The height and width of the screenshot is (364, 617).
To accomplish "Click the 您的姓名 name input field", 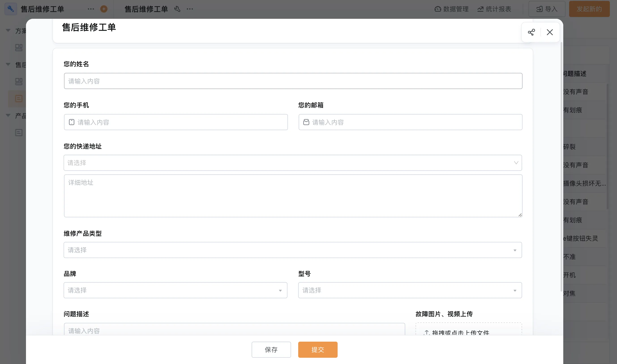I will click(x=293, y=81).
